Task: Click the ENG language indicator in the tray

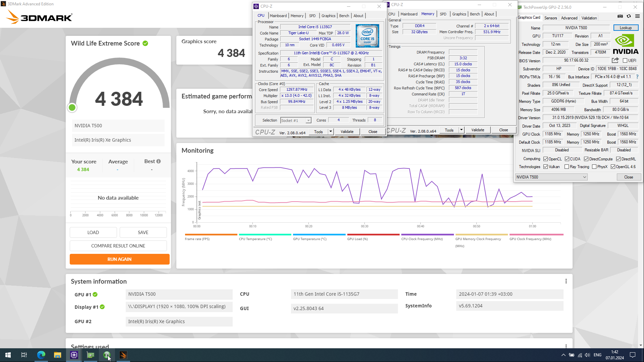Action: click(597, 355)
